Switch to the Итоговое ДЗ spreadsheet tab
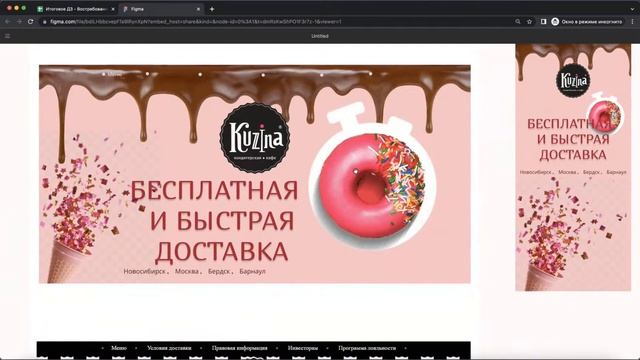Screen dimensions: 640x360 click(x=76, y=9)
